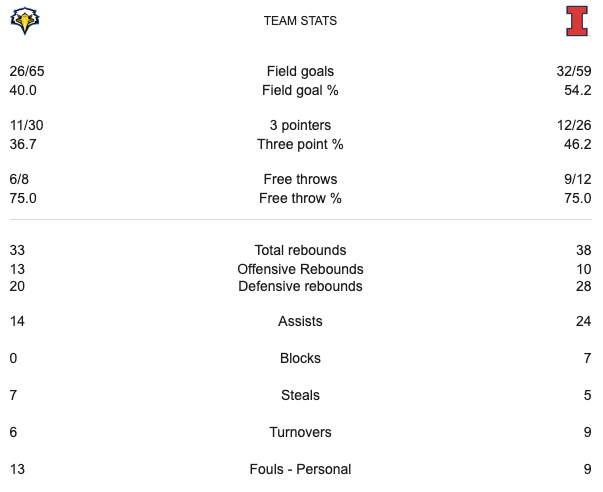The width and height of the screenshot is (603, 492).
Task: Click the Blocks stat label
Action: (300, 358)
